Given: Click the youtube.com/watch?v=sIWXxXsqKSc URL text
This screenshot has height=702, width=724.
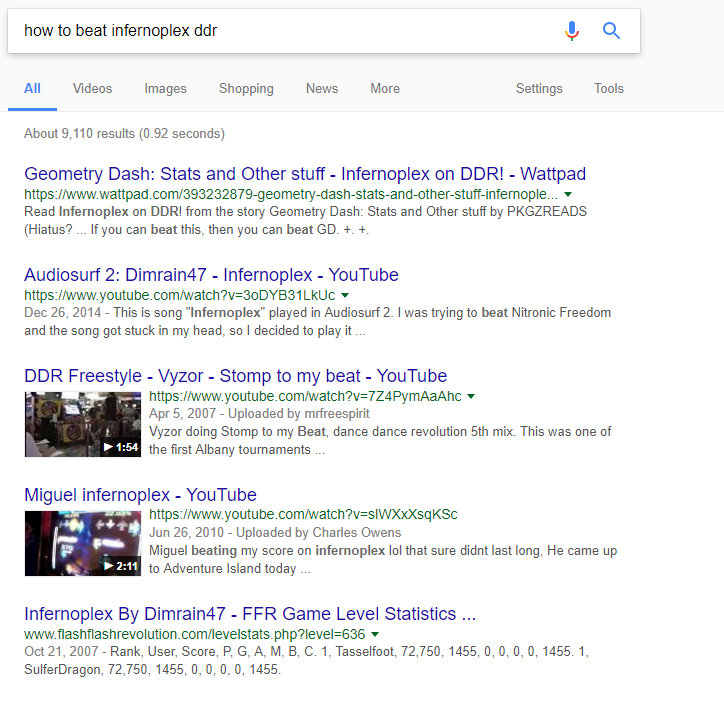Looking at the screenshot, I should pyautogui.click(x=303, y=514).
